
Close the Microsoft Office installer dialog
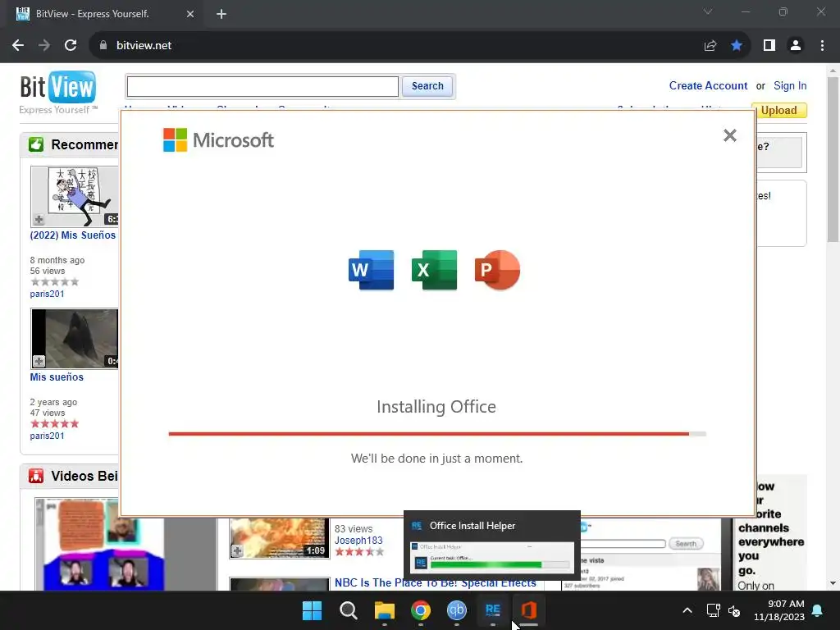(x=729, y=135)
